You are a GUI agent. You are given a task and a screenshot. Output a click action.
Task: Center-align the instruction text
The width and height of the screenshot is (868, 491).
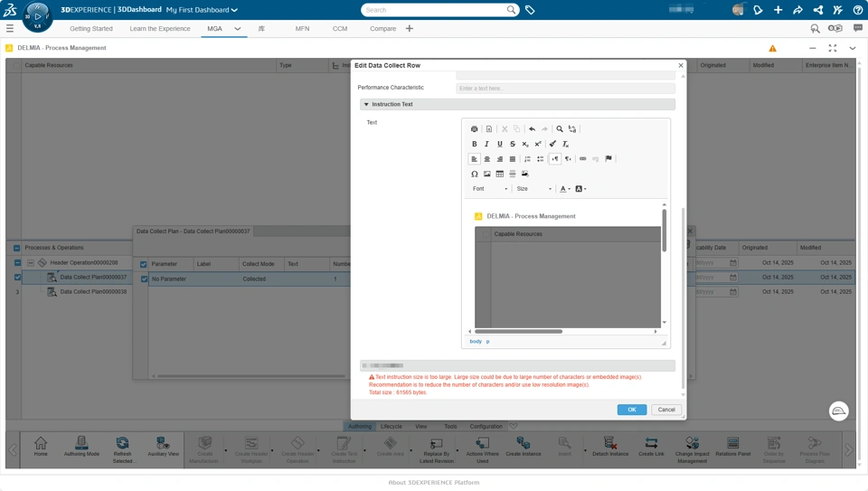(x=487, y=159)
